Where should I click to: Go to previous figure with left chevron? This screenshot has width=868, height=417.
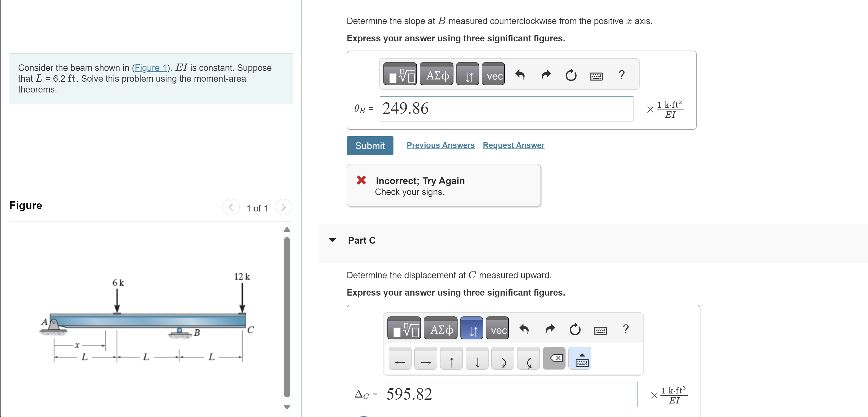(x=231, y=207)
